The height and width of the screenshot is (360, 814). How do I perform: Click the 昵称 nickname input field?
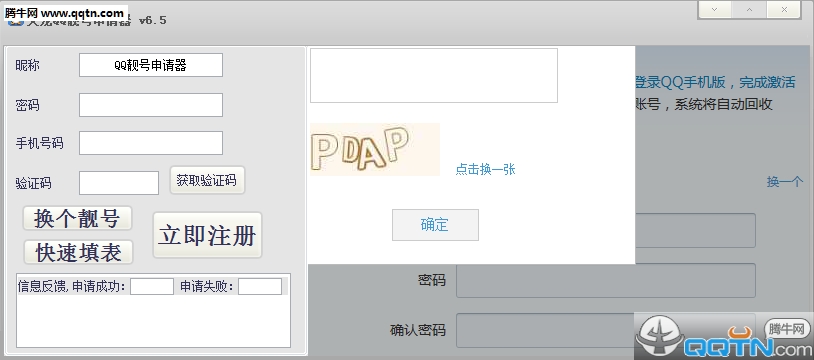pyautogui.click(x=151, y=65)
